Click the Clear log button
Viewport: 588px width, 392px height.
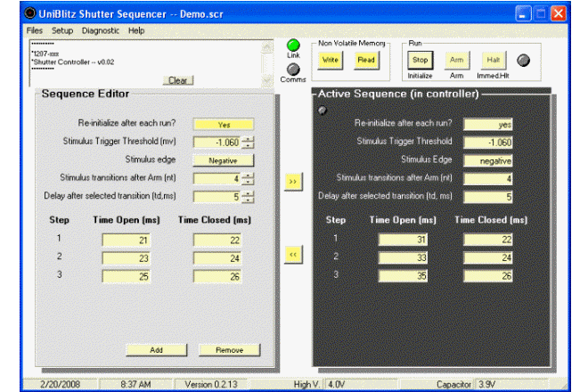pyautogui.click(x=179, y=80)
